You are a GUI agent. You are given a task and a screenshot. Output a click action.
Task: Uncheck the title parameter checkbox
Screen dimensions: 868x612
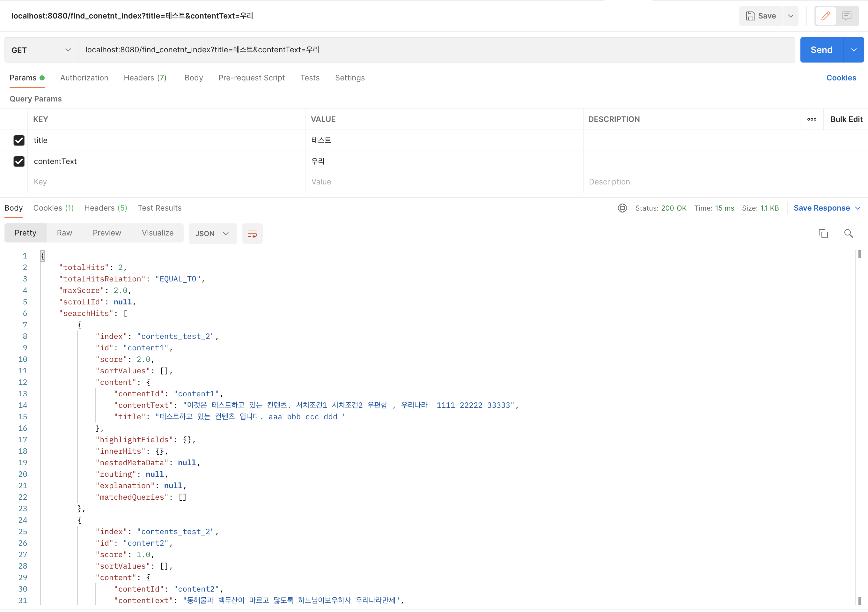[19, 140]
